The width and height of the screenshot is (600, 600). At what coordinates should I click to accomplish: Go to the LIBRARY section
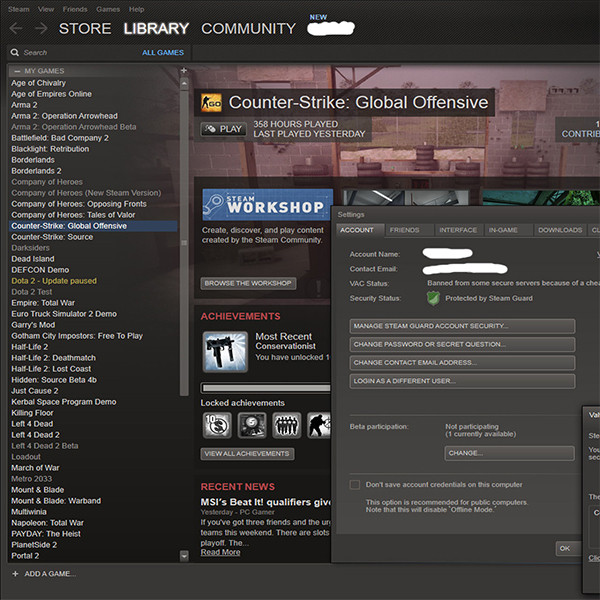156,29
